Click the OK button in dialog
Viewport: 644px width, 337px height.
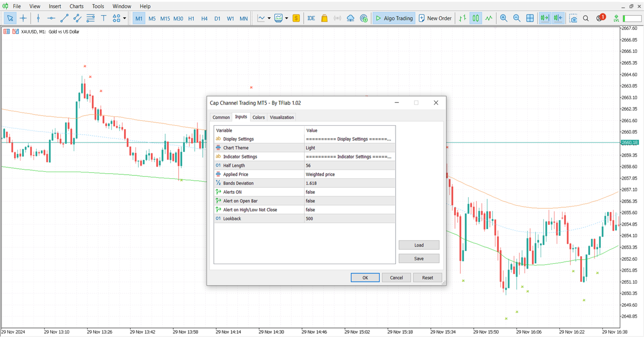tap(365, 278)
